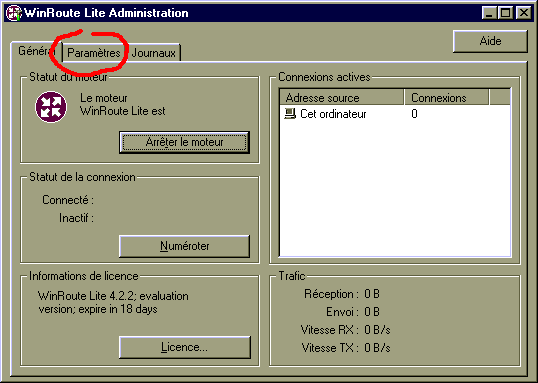The image size is (538, 383).
Task: Click the Aide button
Action: coord(490,41)
